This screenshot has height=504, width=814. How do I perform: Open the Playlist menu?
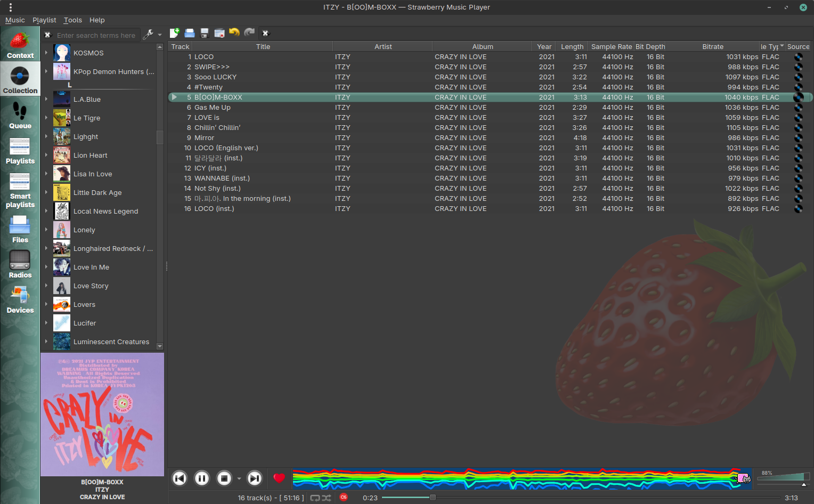tap(44, 20)
